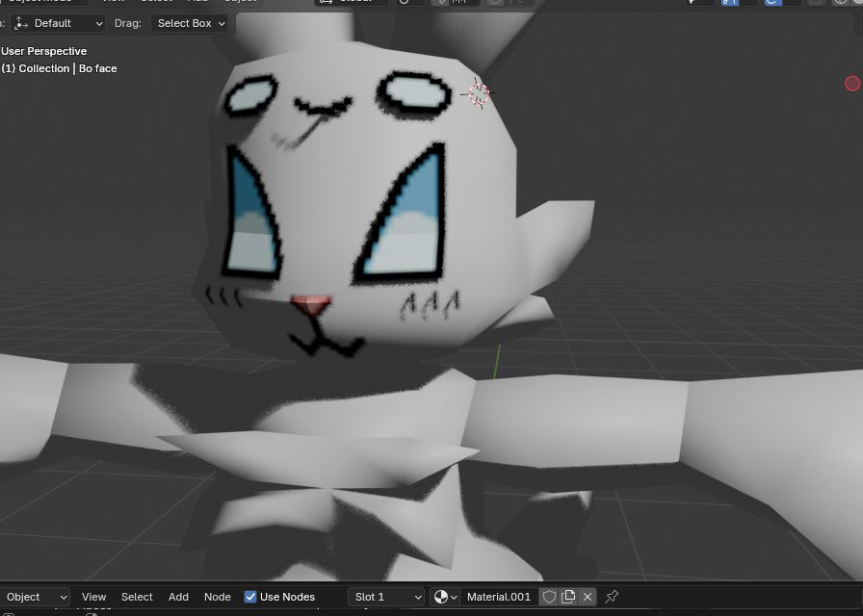Open the Select menu in node editor
The width and height of the screenshot is (863, 616).
[x=137, y=597]
